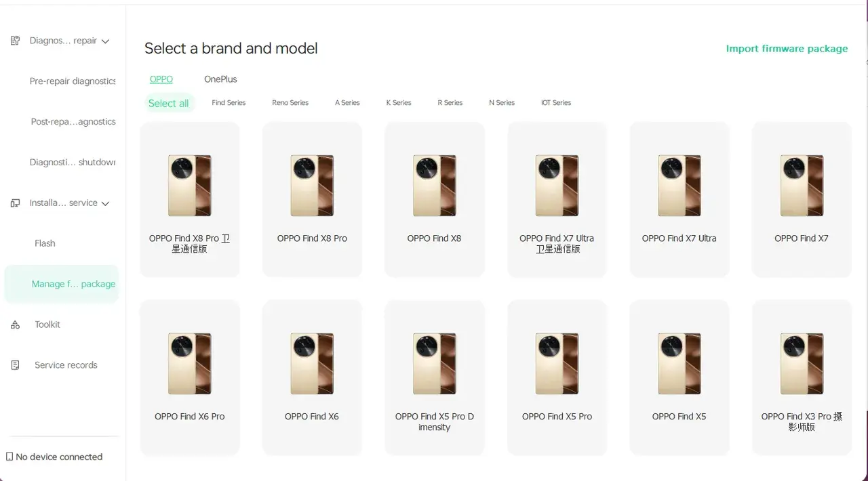This screenshot has height=481, width=868.
Task: Filter by Find Series
Action: click(x=229, y=103)
